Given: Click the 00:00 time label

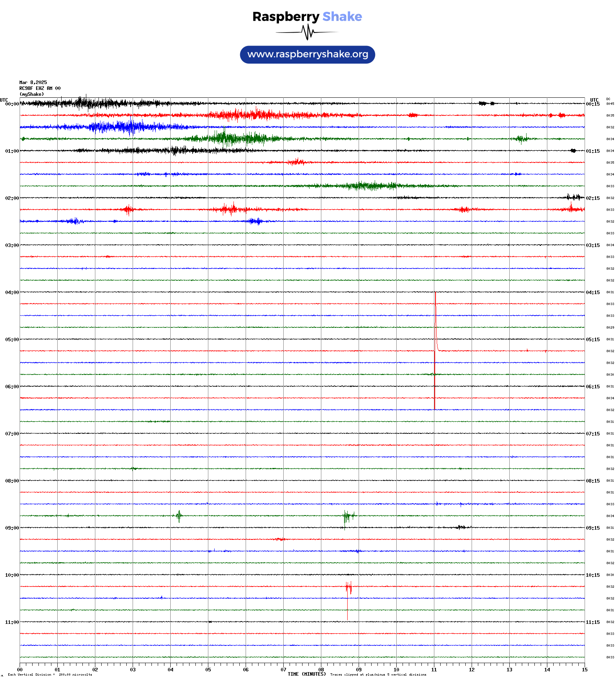Looking at the screenshot, I should coord(12,104).
